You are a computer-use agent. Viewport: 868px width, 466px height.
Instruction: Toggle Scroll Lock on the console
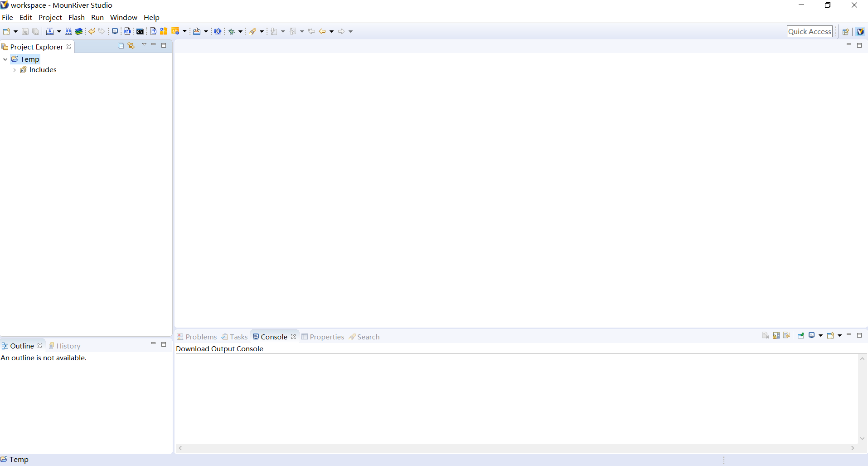(776, 336)
